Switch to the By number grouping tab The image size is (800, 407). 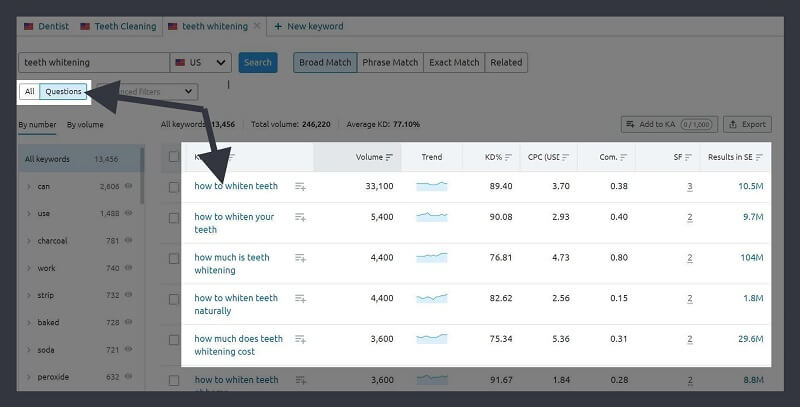click(37, 124)
